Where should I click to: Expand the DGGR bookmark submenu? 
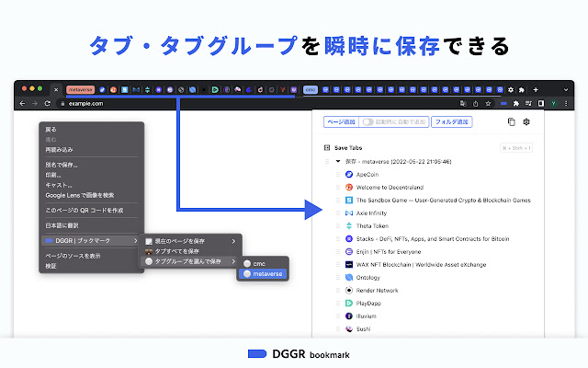click(91, 241)
